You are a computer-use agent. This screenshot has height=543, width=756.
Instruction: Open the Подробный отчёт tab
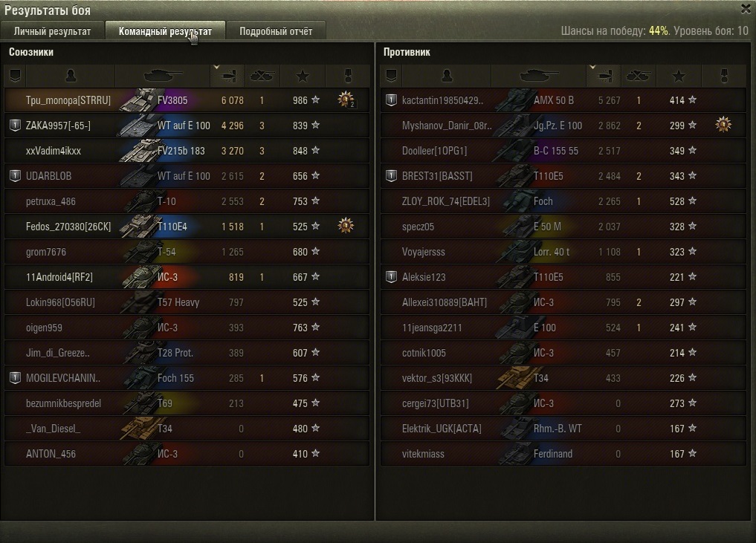[x=276, y=31]
